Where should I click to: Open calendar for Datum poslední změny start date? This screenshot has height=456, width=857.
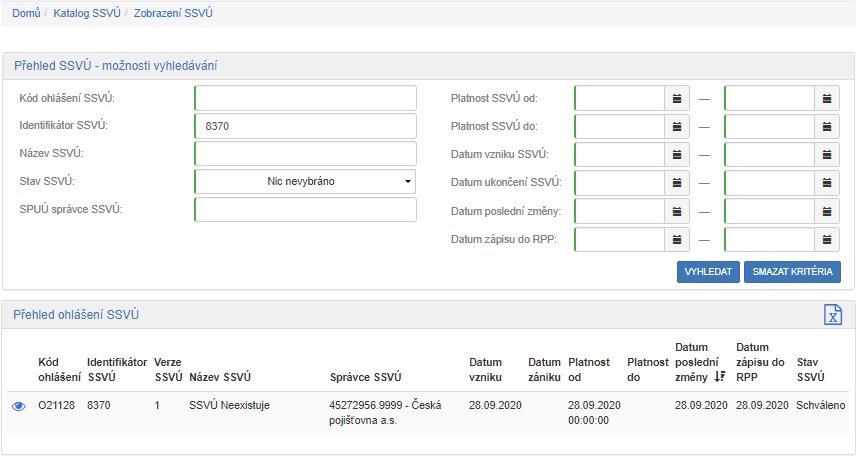pos(677,211)
